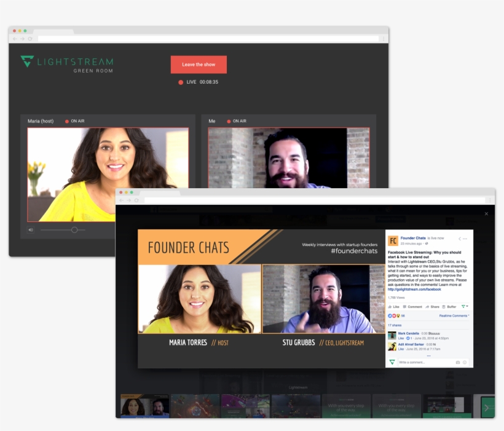Click Maria's video feed in Green Room
This screenshot has width=504, height=431.
(108, 175)
